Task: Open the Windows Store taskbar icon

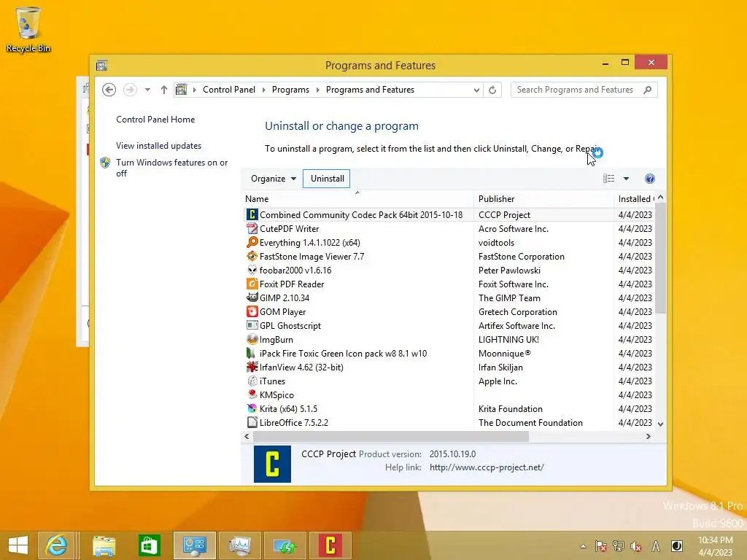Action: tap(149, 545)
